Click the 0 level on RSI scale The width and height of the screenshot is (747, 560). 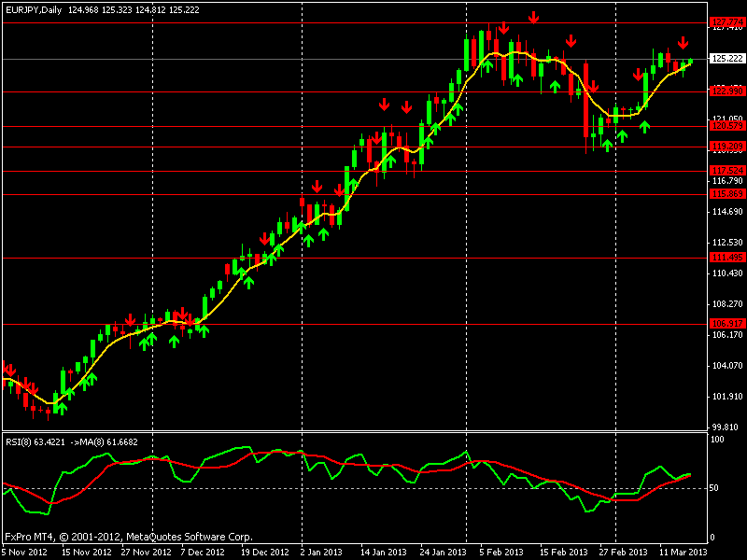(712, 538)
